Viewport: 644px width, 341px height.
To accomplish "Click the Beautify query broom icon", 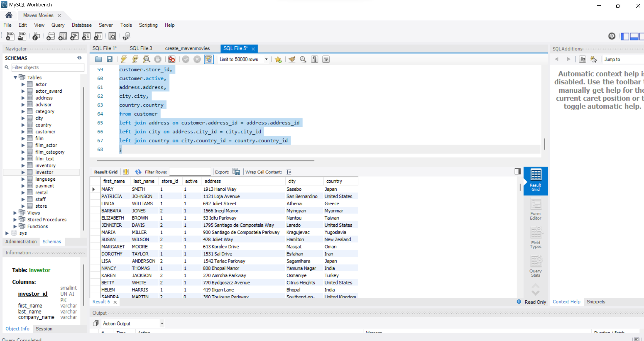I will point(292,59).
